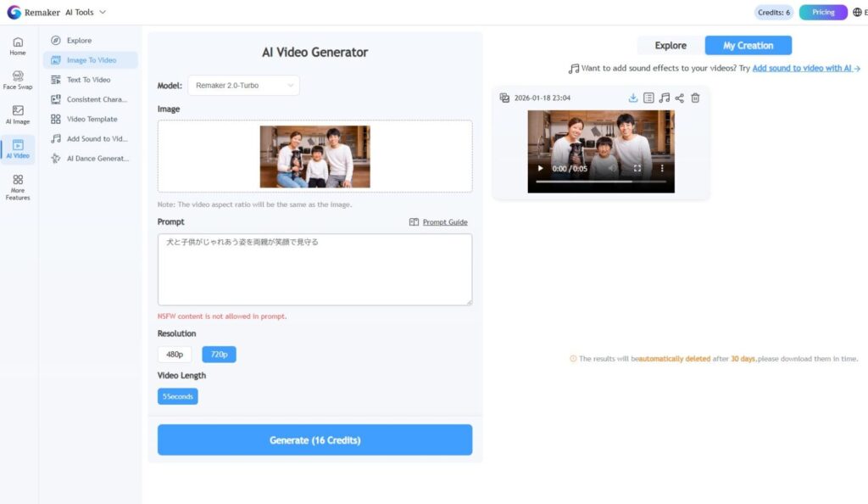Open the video player's three-dot options menu

(662, 169)
